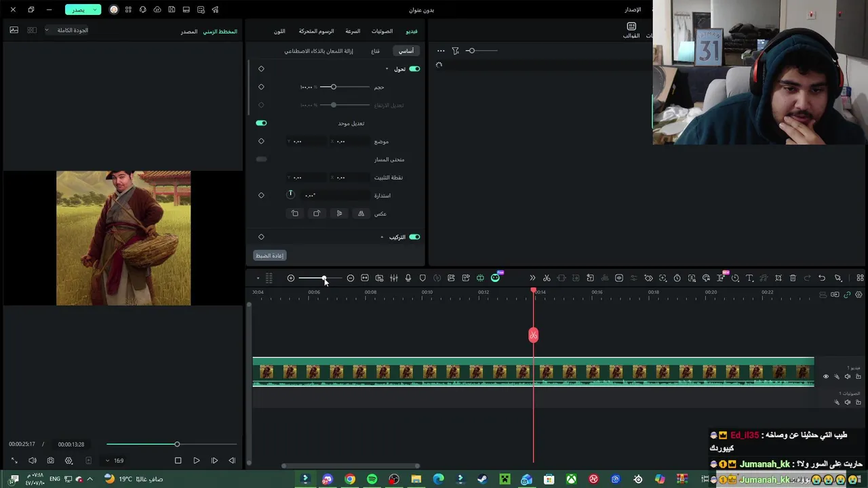Click the Reset (إعادة الضبط) button

click(x=269, y=256)
